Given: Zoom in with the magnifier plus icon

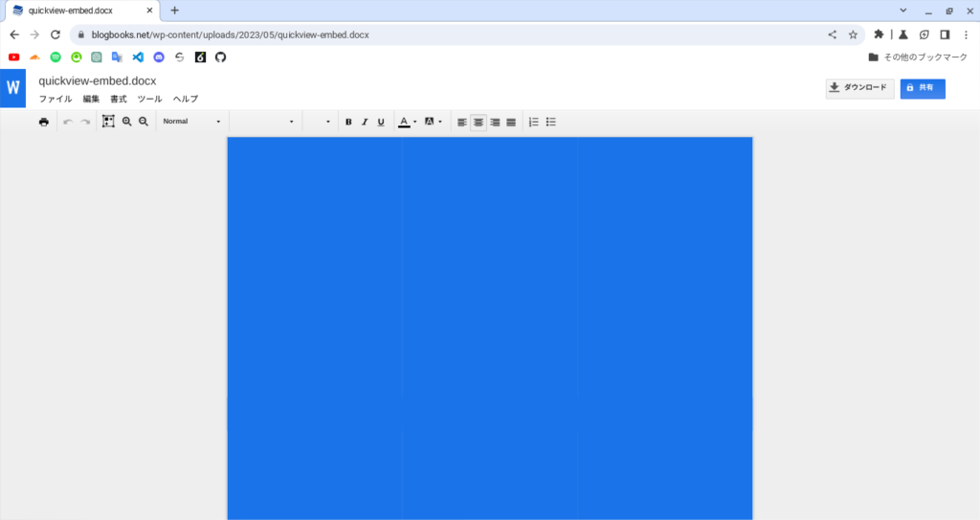Looking at the screenshot, I should (126, 122).
